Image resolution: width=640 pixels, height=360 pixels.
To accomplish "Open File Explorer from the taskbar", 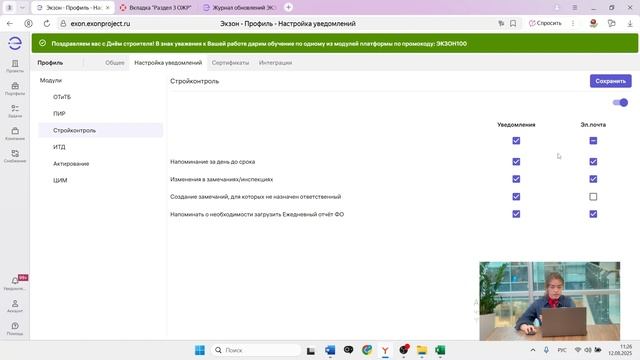I will coord(422,350).
